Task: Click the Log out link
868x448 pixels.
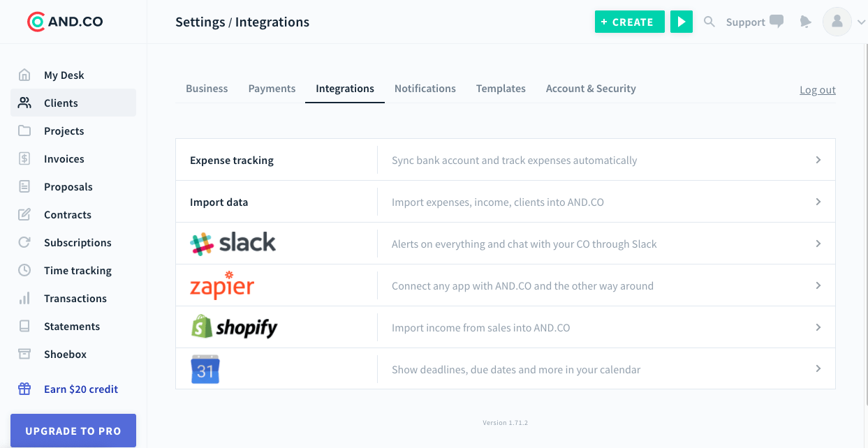Action: pos(818,90)
